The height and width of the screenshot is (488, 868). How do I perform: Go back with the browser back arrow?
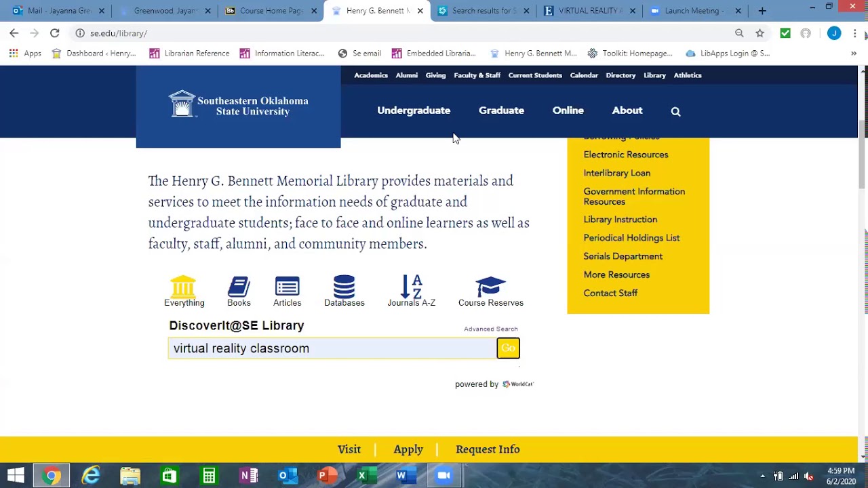point(14,33)
